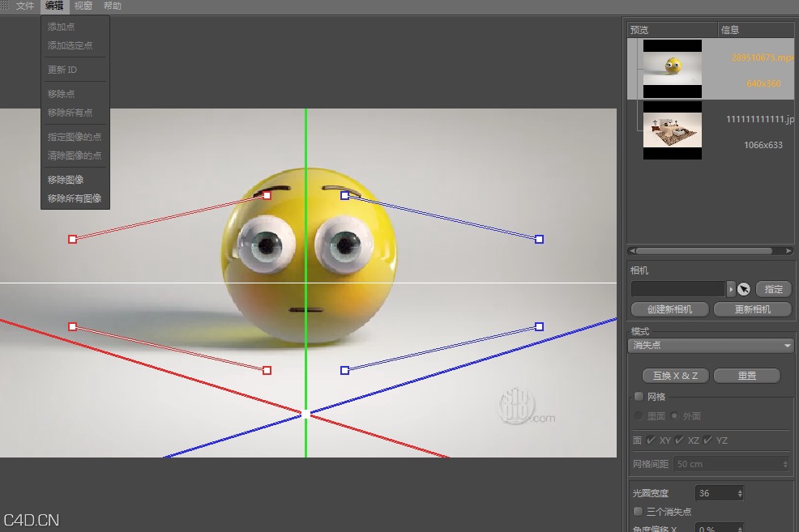Click the 互换 X & Z button
Viewport: 799px width, 532px height.
pyautogui.click(x=674, y=375)
